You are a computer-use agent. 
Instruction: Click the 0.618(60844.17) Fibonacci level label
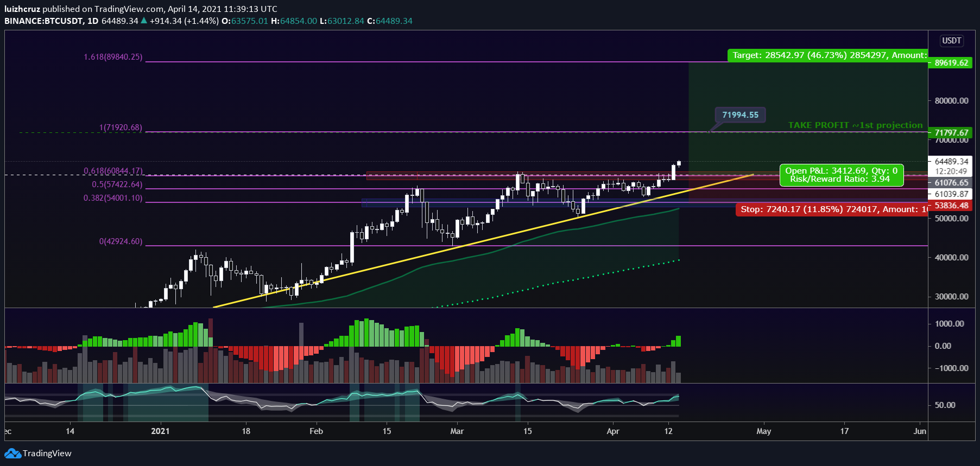pos(113,171)
